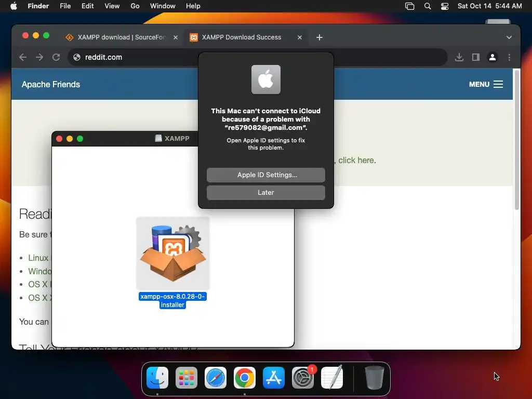Close the SourceForge tab
Image resolution: width=532 pixels, height=399 pixels.
click(176, 37)
